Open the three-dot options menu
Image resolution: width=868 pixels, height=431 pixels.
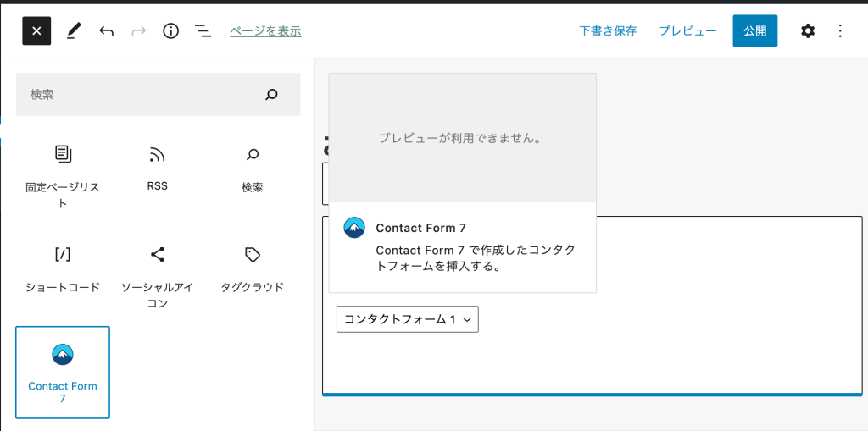[840, 31]
